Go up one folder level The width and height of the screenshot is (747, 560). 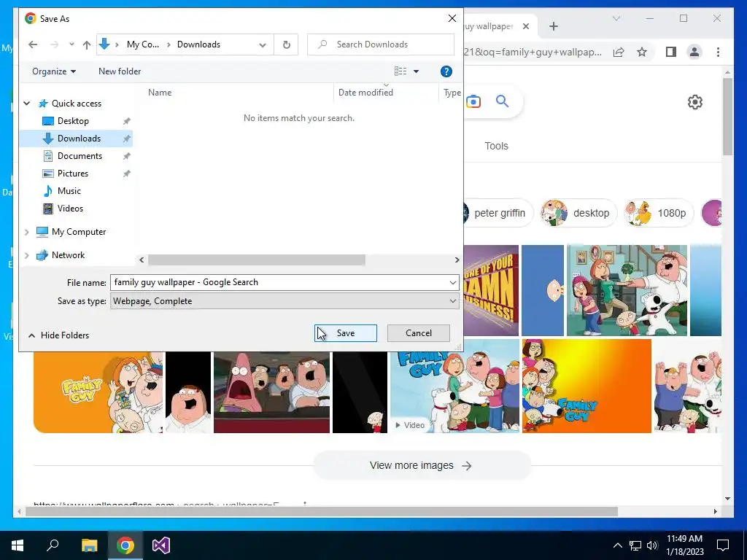86,44
